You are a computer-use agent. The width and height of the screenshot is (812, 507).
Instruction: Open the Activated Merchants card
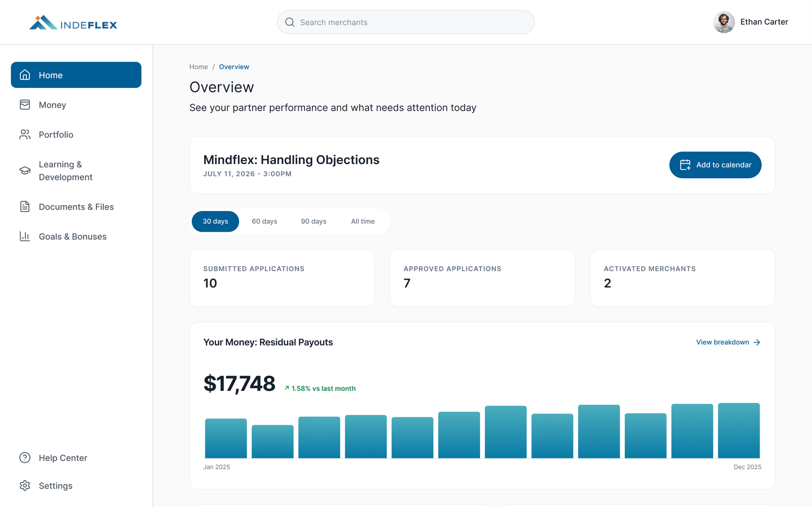pyautogui.click(x=682, y=278)
